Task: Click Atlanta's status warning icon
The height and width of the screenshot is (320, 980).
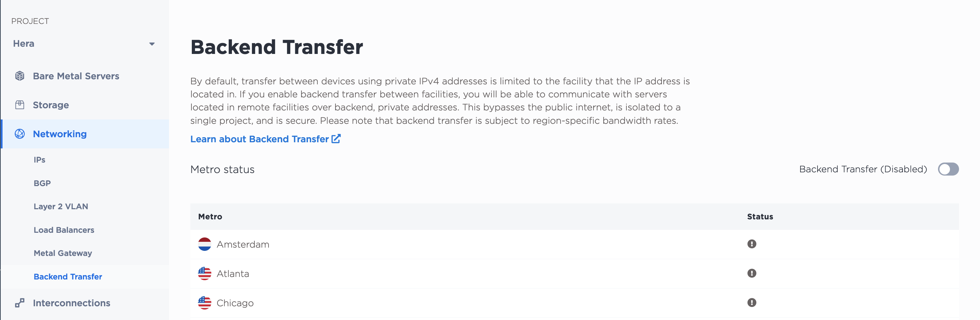Action: [751, 273]
